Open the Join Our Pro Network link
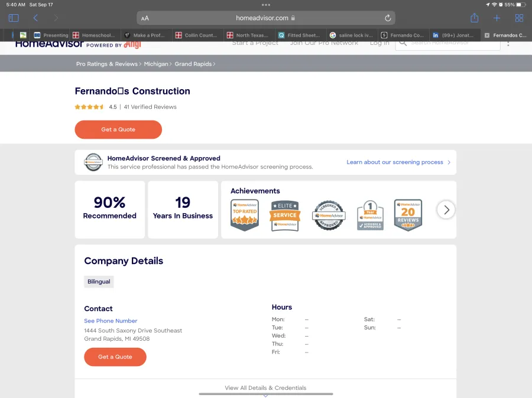This screenshot has height=398, width=532. (x=324, y=43)
